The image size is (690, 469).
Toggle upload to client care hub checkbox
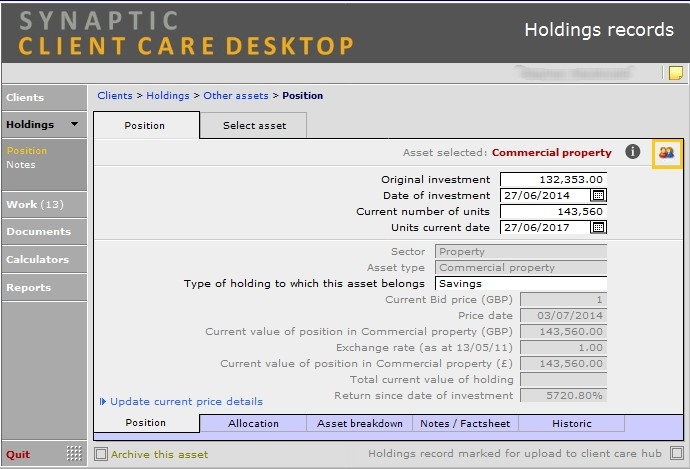tap(676, 453)
